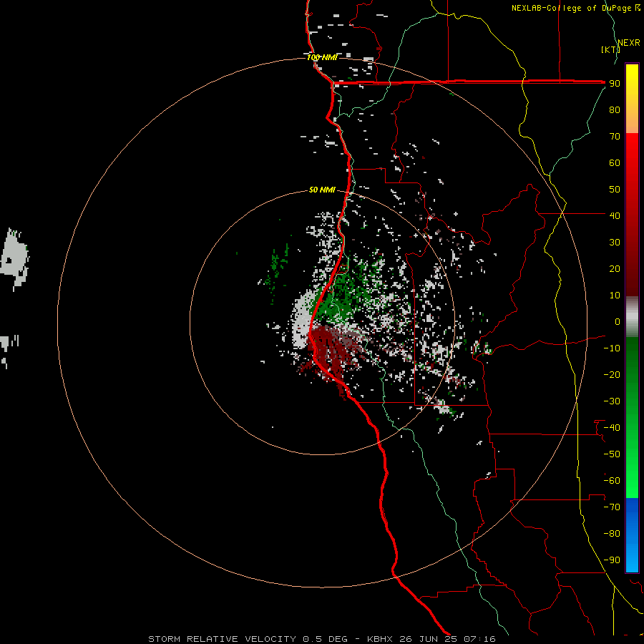Click the KT units label above the scale
The image size is (644, 644).
pos(610,49)
